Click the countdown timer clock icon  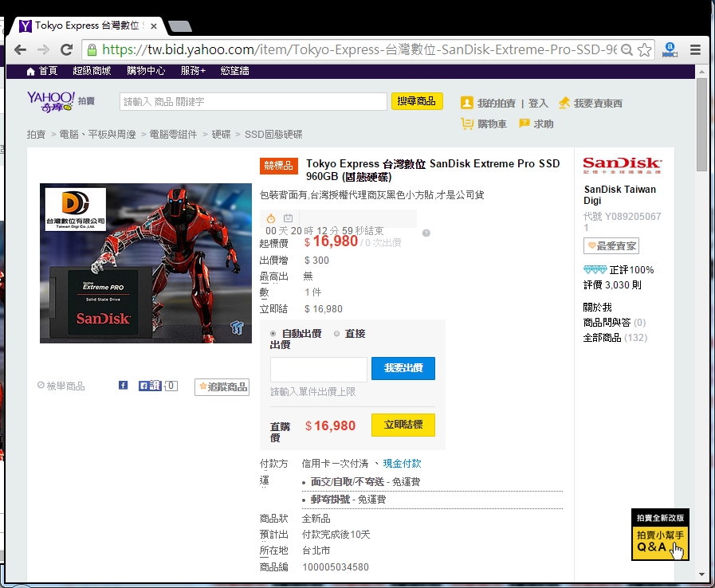(x=271, y=218)
